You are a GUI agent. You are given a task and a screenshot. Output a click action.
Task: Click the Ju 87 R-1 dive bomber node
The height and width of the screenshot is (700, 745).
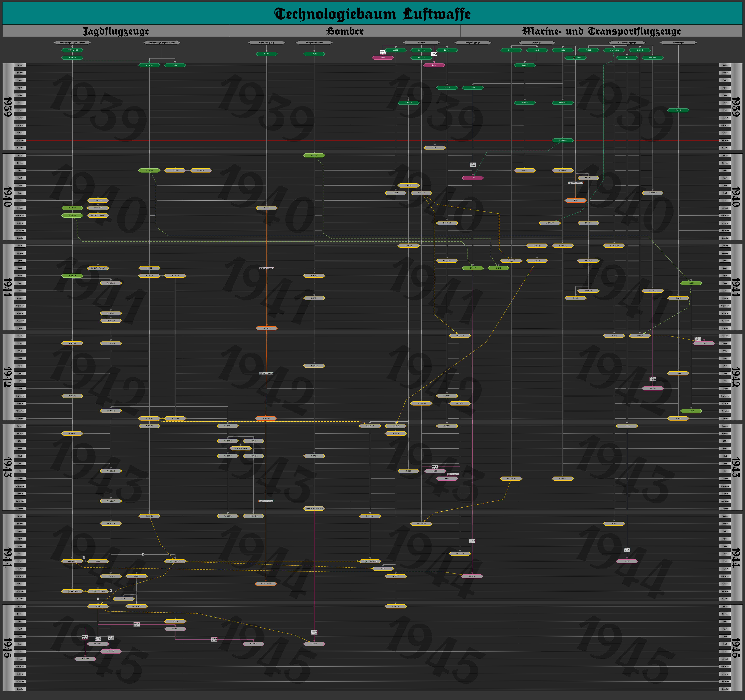tap(314, 155)
